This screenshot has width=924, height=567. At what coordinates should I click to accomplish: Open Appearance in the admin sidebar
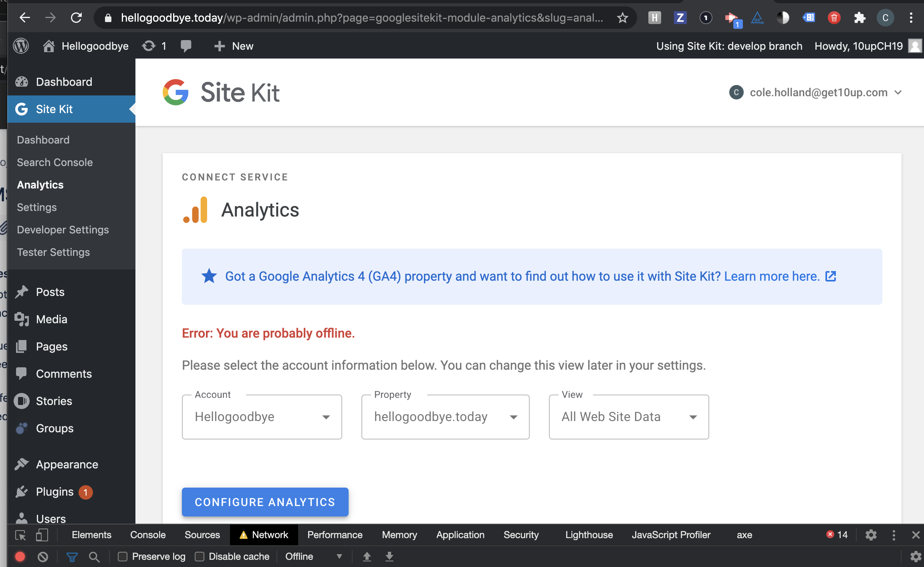pos(67,464)
